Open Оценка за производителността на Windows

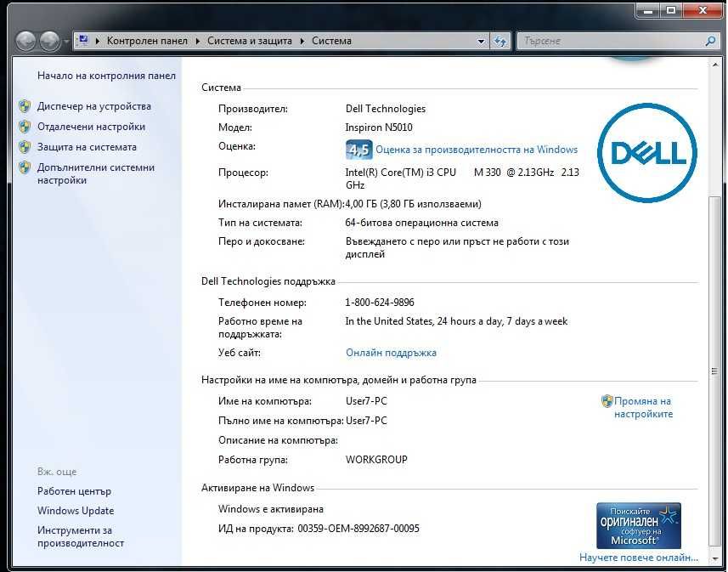(x=477, y=149)
